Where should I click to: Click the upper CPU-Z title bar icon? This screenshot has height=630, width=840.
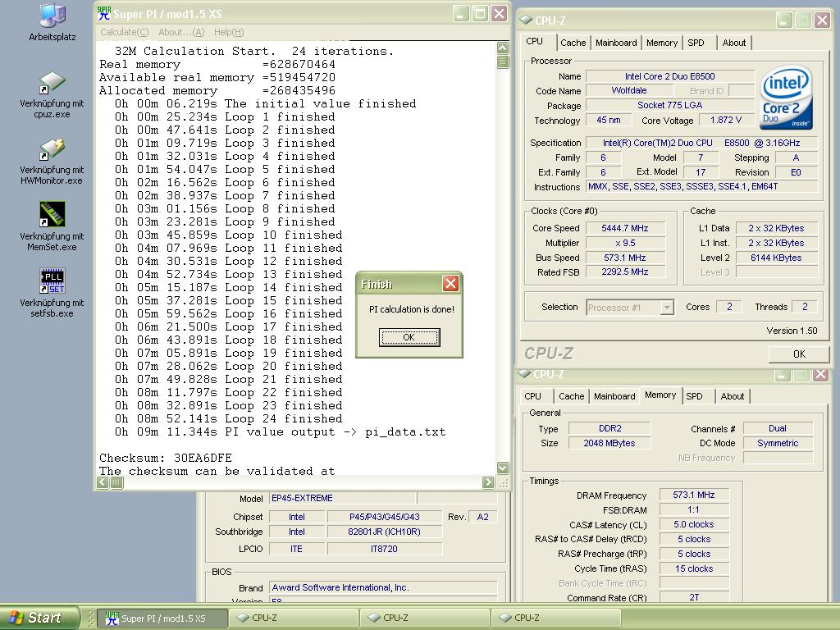click(526, 21)
